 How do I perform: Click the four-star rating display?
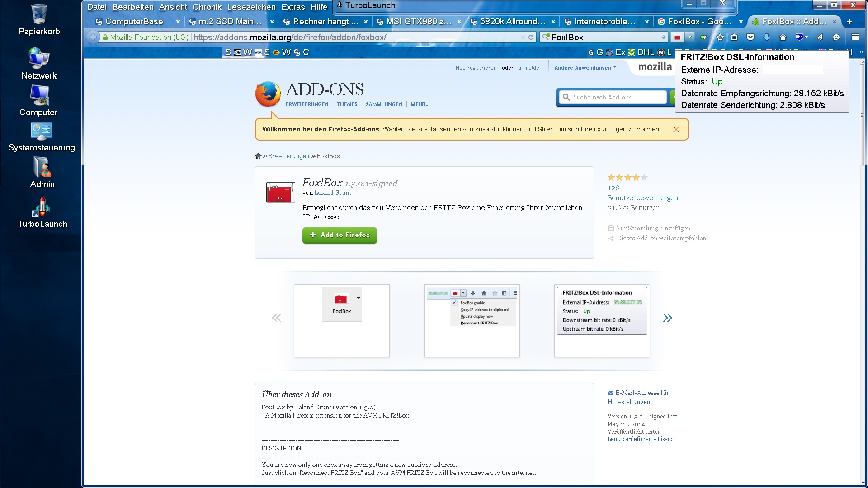point(627,178)
